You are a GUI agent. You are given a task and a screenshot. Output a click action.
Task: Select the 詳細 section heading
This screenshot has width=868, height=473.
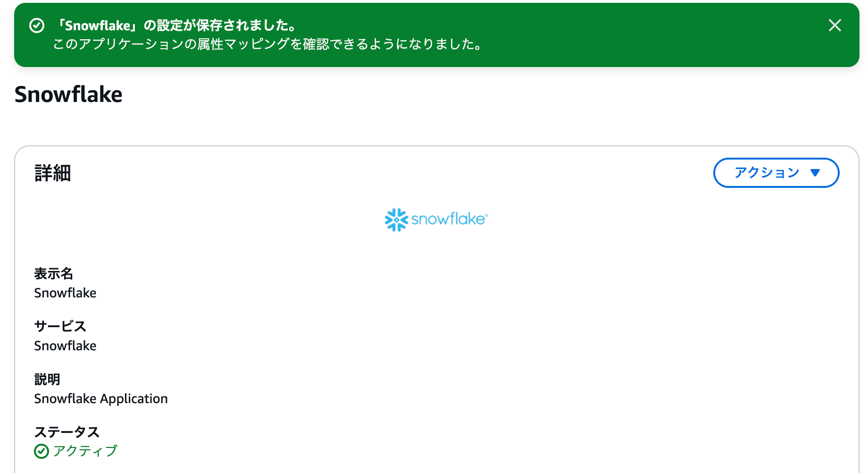pos(52,173)
